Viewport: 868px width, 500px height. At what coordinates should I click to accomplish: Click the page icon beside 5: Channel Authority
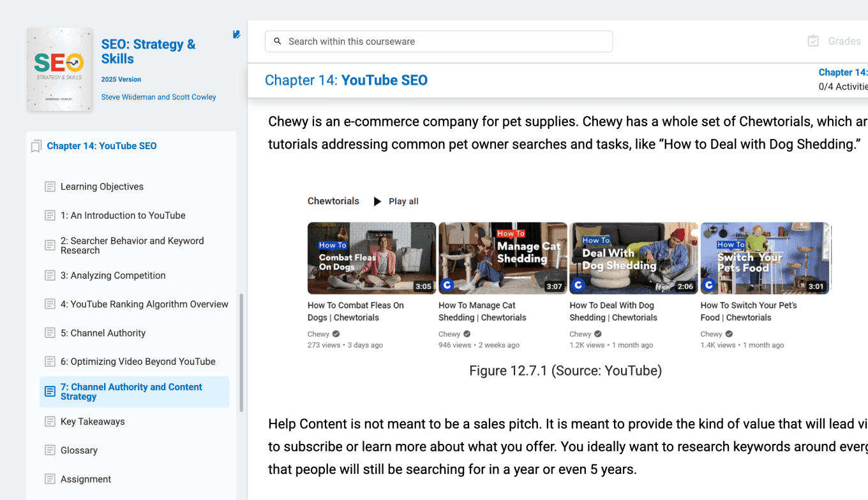coord(50,333)
